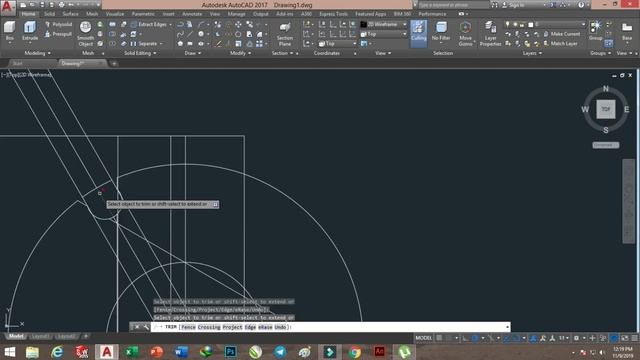Select the Move Gizmo tool
The width and height of the screenshot is (640, 360).
pos(465,34)
